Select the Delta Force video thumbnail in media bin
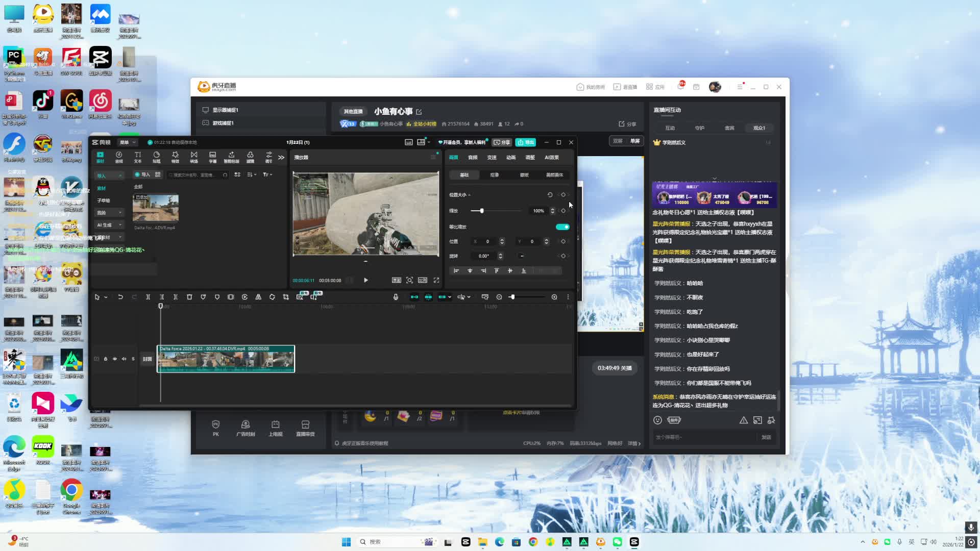The height and width of the screenshot is (551, 980). click(x=156, y=208)
